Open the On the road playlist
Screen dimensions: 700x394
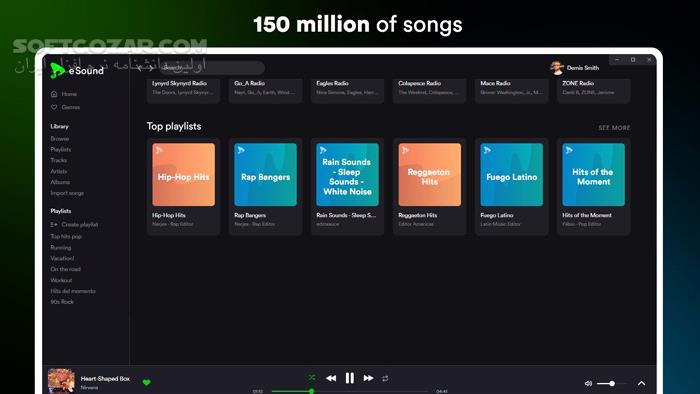click(x=65, y=269)
